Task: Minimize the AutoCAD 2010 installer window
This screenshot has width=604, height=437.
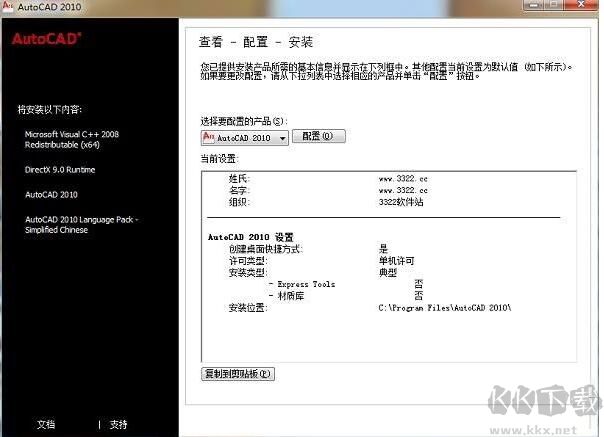Action: [534, 5]
